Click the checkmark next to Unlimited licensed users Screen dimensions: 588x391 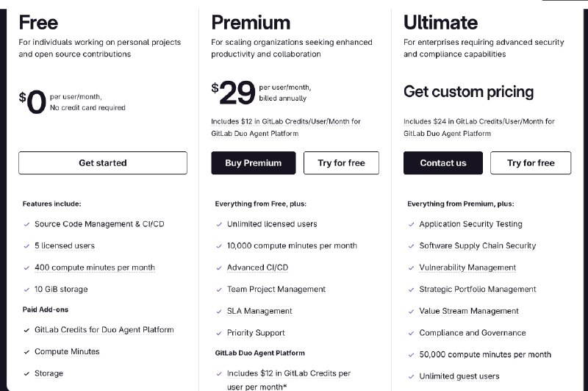click(219, 224)
